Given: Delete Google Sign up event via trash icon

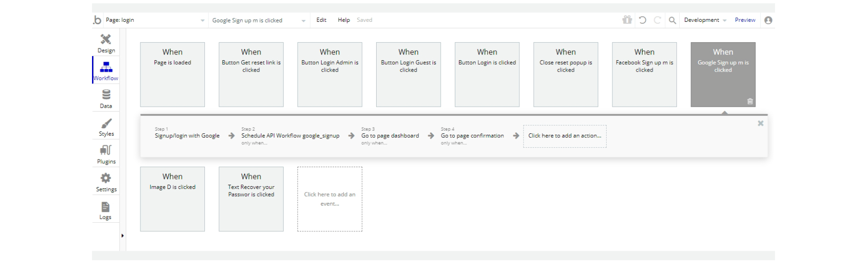Looking at the screenshot, I should (x=750, y=101).
